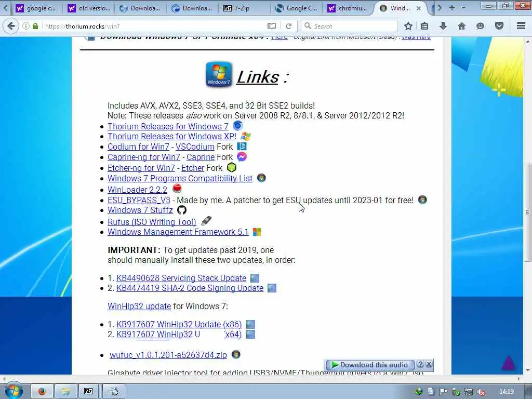Jump to top with purple triangle
The width and height of the screenshot is (532, 399).
click(x=508, y=363)
